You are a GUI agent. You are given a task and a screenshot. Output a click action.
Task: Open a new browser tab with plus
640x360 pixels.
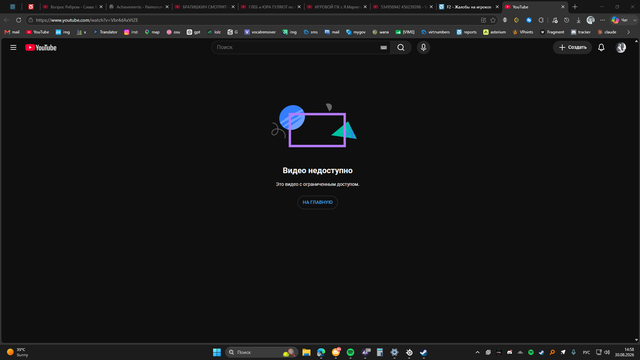575,7
